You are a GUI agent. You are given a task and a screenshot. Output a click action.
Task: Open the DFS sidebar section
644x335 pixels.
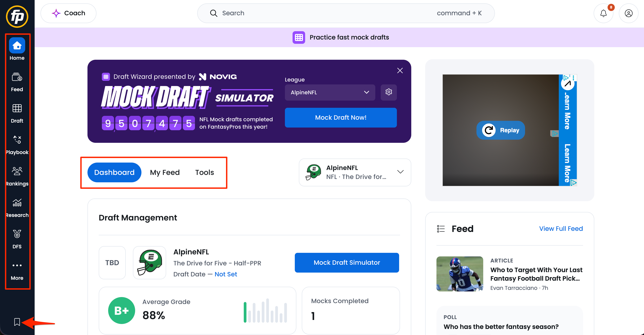pyautogui.click(x=17, y=239)
